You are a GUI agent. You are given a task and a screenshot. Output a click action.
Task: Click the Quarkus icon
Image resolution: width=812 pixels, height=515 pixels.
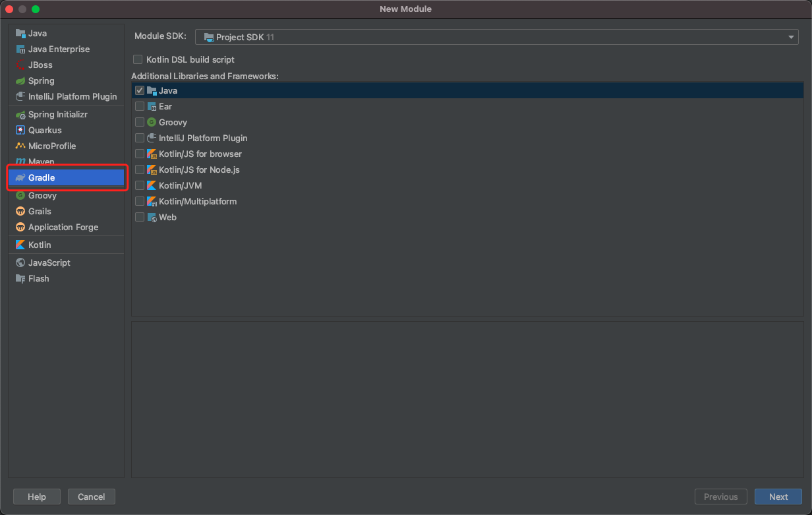[x=20, y=130]
